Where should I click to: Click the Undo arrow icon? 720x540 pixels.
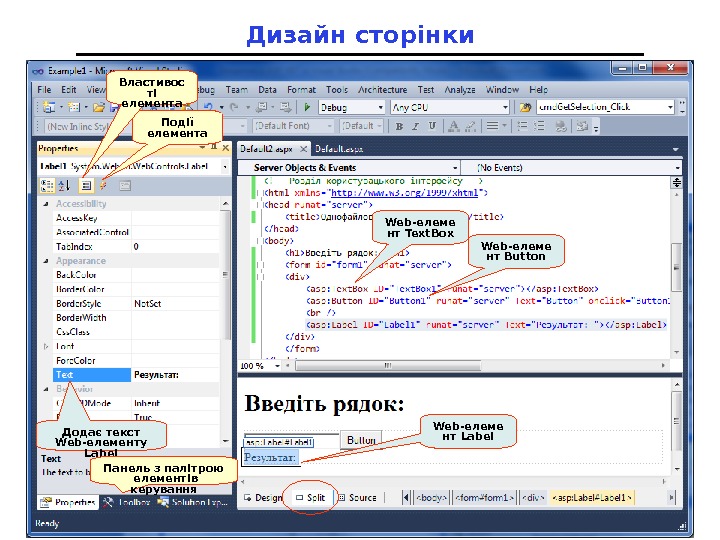tap(208, 107)
